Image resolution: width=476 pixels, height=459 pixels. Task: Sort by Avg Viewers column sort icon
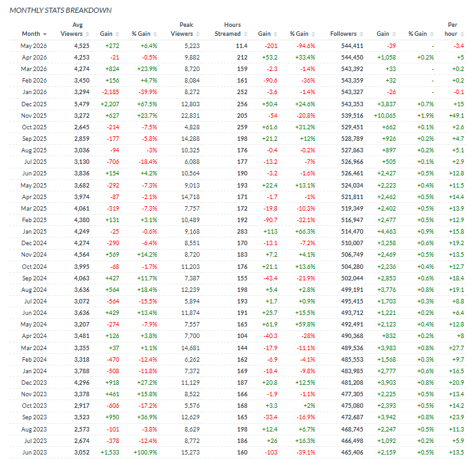tap(88, 34)
